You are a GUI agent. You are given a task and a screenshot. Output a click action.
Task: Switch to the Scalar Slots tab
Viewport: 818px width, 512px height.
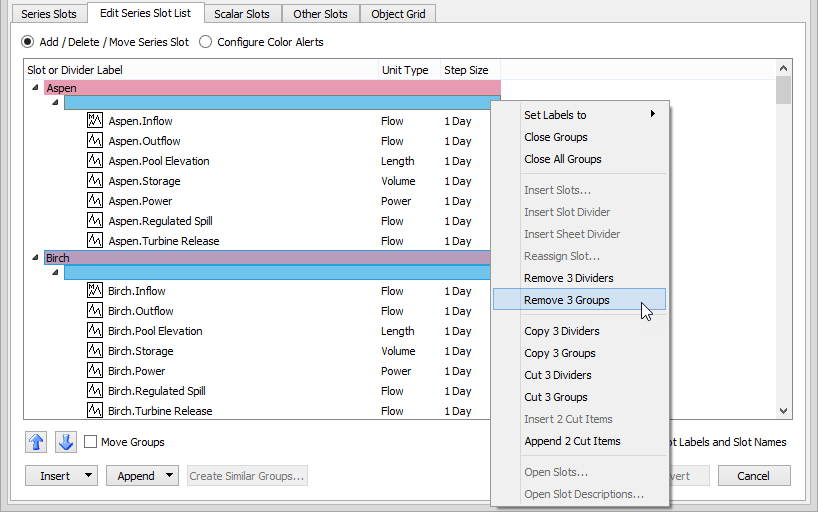(x=242, y=14)
